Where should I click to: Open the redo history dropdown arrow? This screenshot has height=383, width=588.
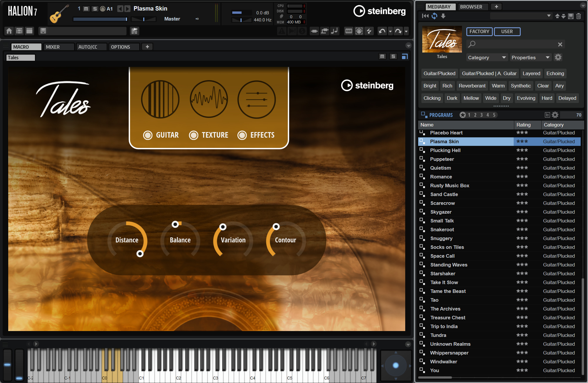406,31
